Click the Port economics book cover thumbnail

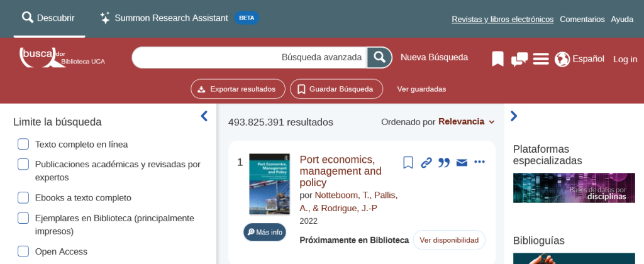pos(265,184)
